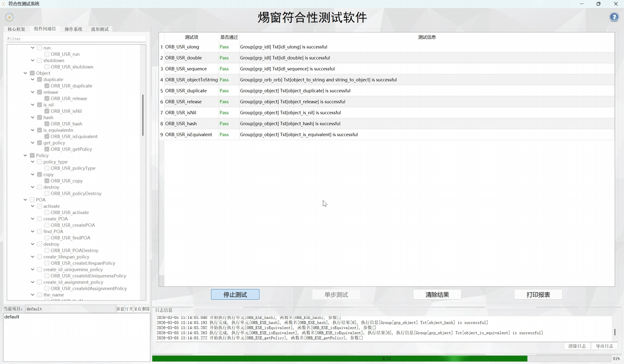Select result row ORB_USR_ulong
624x364 pixels.
(x=387, y=47)
